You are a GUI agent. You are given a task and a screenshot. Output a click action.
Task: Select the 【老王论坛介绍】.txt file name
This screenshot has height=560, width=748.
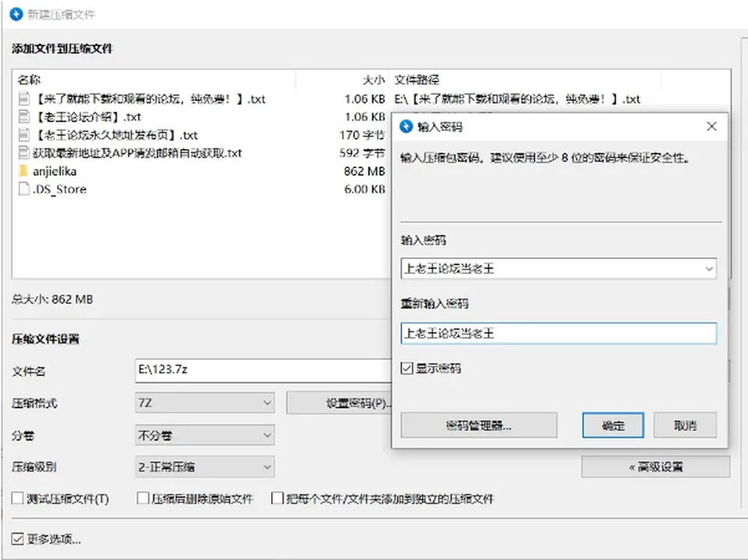[x=86, y=117]
